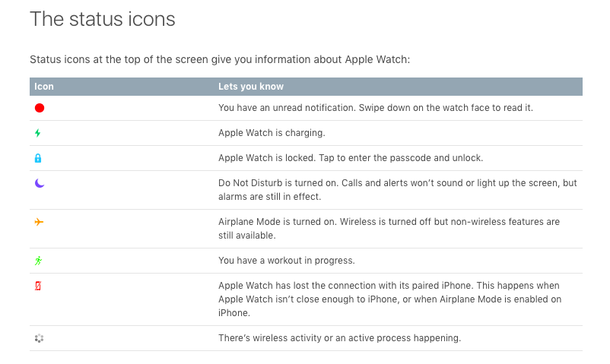Click 'You have a workout in progress.' text

tap(286, 261)
